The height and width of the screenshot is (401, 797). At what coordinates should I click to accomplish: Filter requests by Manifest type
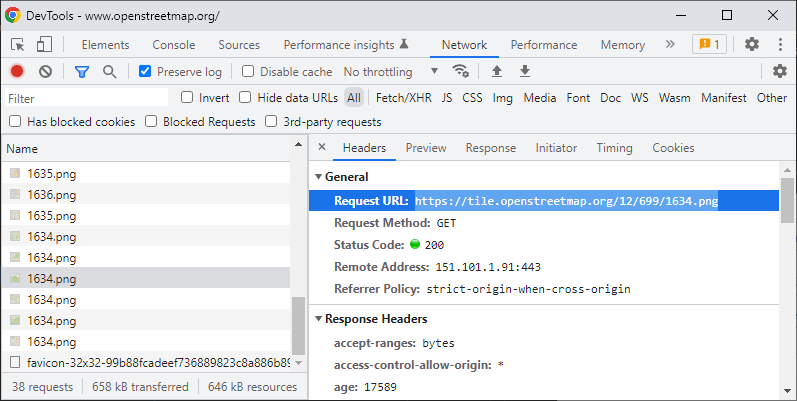point(724,98)
